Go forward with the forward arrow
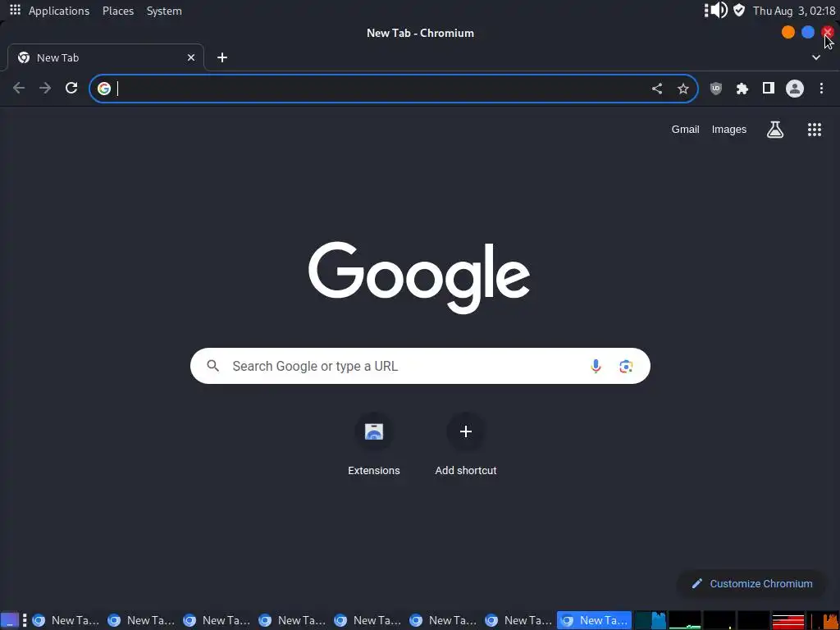 coord(45,89)
